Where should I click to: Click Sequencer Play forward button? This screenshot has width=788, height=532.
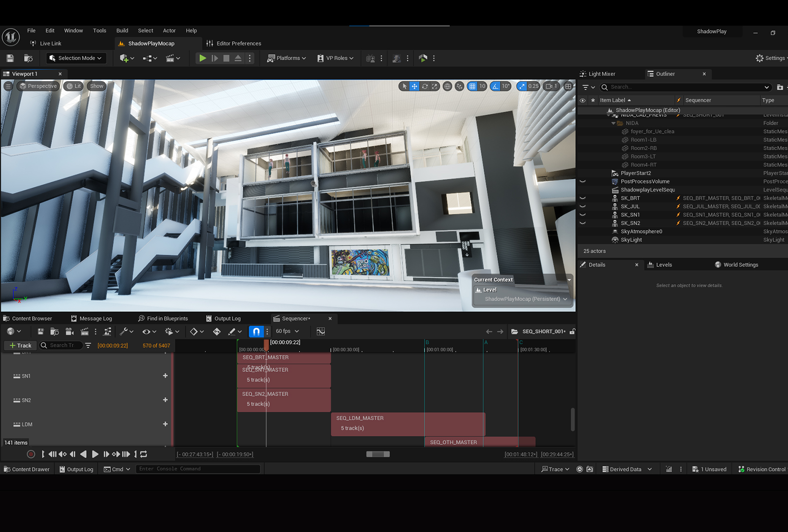tap(95, 454)
